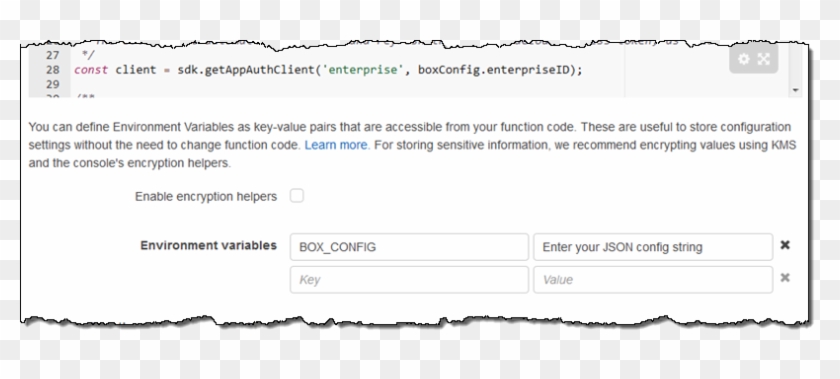Open the Learn more link

tap(336, 145)
